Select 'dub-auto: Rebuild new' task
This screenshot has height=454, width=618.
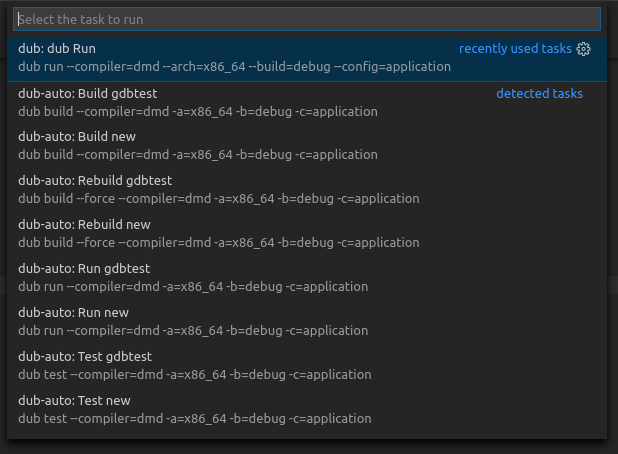[84, 225]
